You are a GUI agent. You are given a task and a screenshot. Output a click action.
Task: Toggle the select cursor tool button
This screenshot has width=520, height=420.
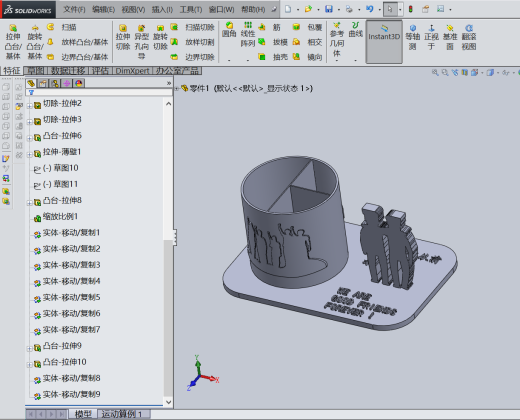(390, 9)
